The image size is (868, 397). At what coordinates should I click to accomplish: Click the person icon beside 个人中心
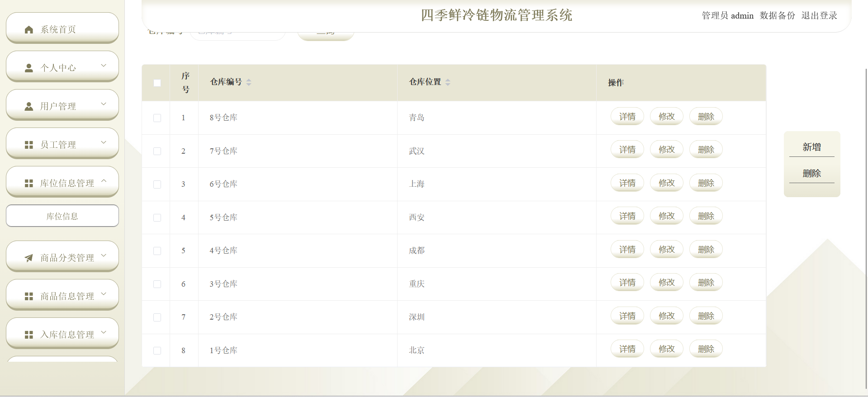click(29, 68)
